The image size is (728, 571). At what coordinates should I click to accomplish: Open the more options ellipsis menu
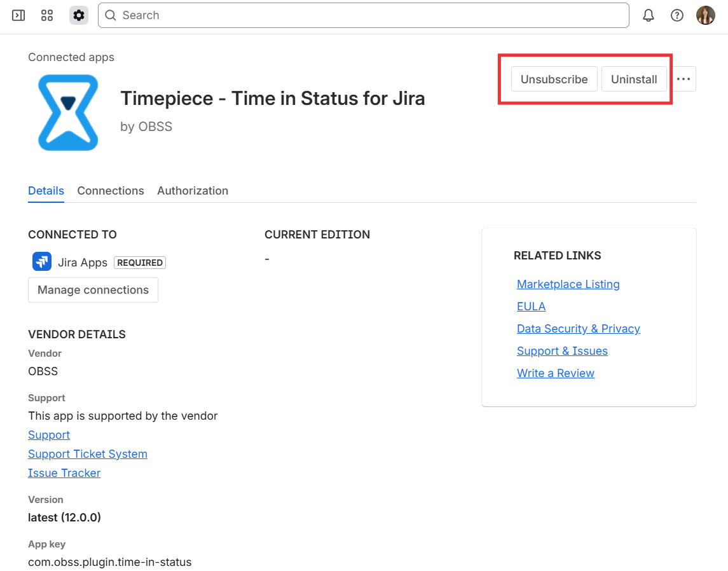click(683, 79)
